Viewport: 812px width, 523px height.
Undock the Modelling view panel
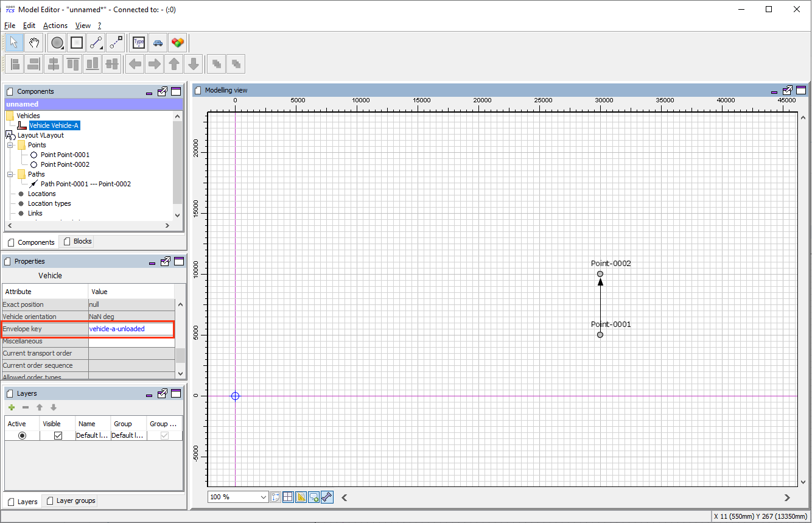788,90
